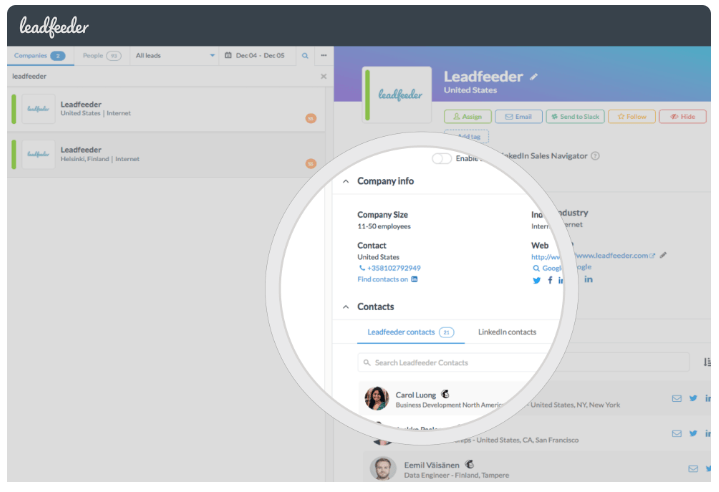Screen dimensions: 719x492
Task: Click the Leadfeeder logo in header
Action: click(54, 27)
